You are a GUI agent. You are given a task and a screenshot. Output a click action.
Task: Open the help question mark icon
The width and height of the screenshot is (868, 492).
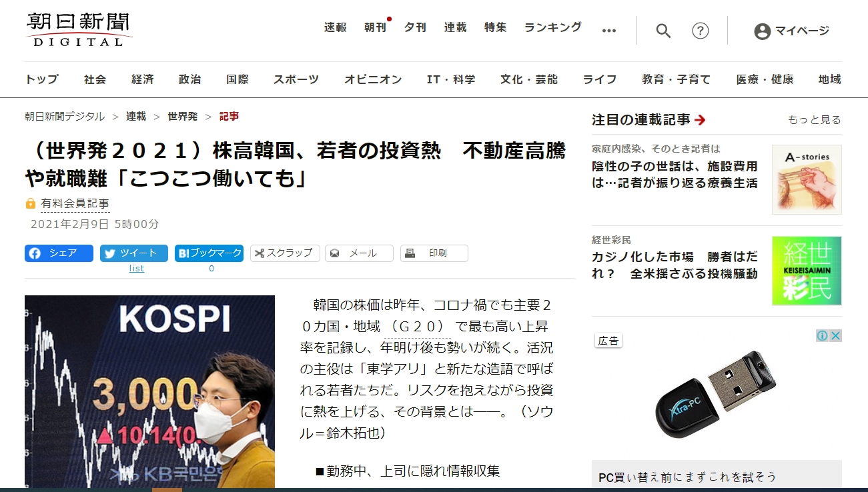tap(700, 31)
